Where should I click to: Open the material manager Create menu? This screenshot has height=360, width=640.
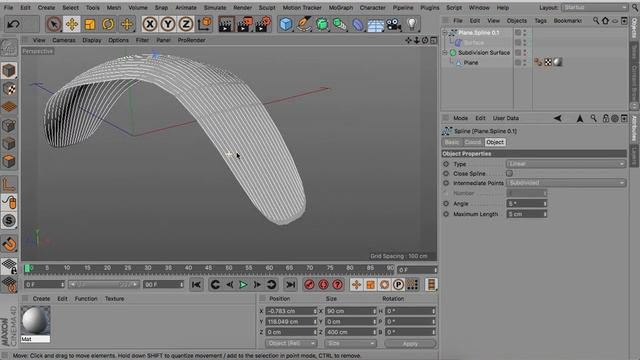tap(41, 299)
